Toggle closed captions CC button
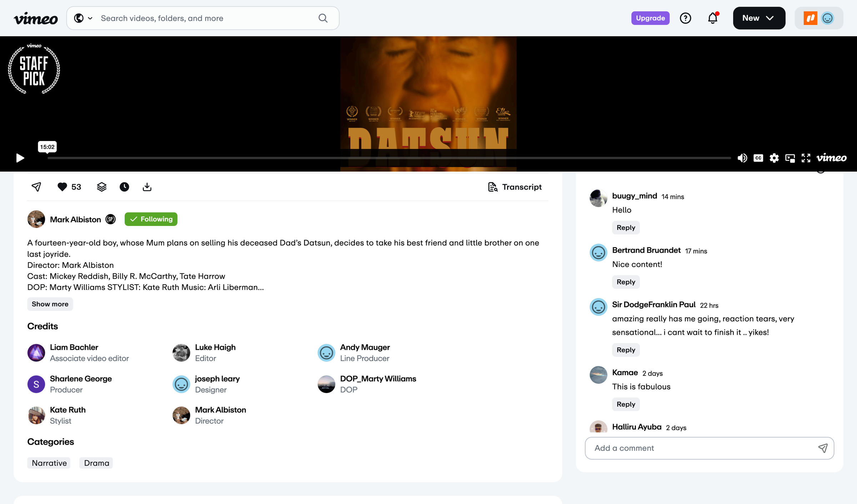This screenshot has height=504, width=857. click(x=758, y=158)
